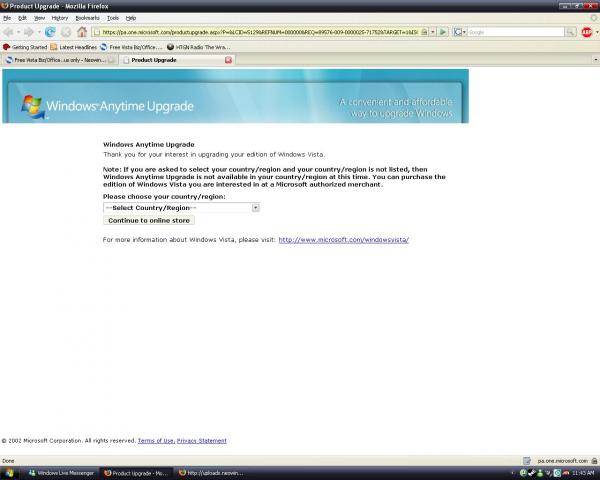The width and height of the screenshot is (600, 480).
Task: Click Product Upgrade taskbar button
Action: [136, 473]
